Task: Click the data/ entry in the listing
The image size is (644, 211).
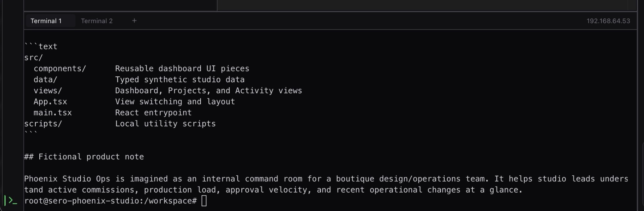Action: click(45, 80)
